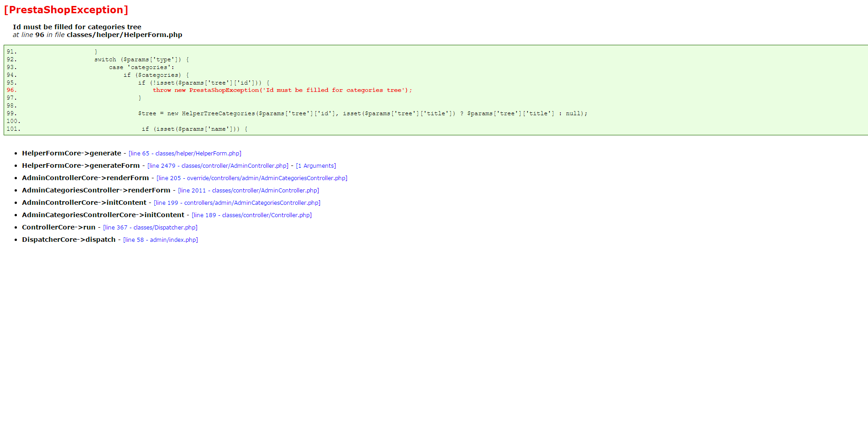Click code line 101 isset params name
Screen dimensions: 868x427
tap(195, 129)
